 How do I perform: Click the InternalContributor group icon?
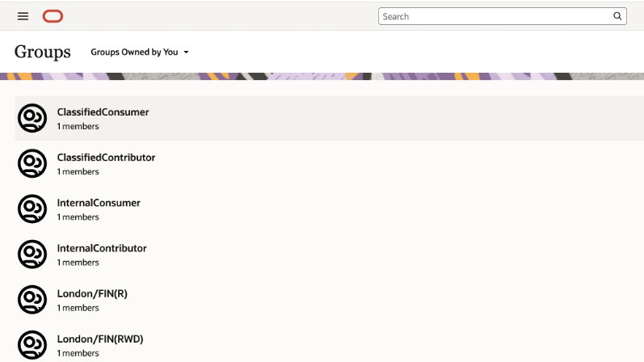tap(32, 255)
